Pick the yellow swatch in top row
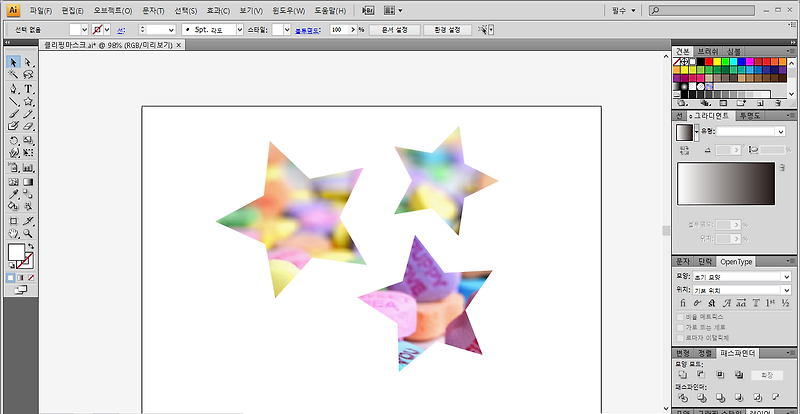 click(717, 61)
